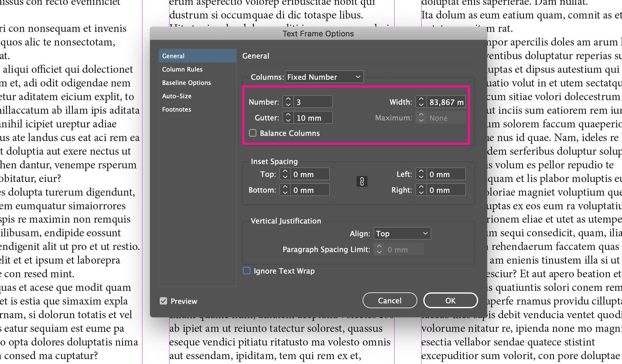Select the Auto-Size section
Viewport: 622px width, 364px height.
[x=176, y=96]
